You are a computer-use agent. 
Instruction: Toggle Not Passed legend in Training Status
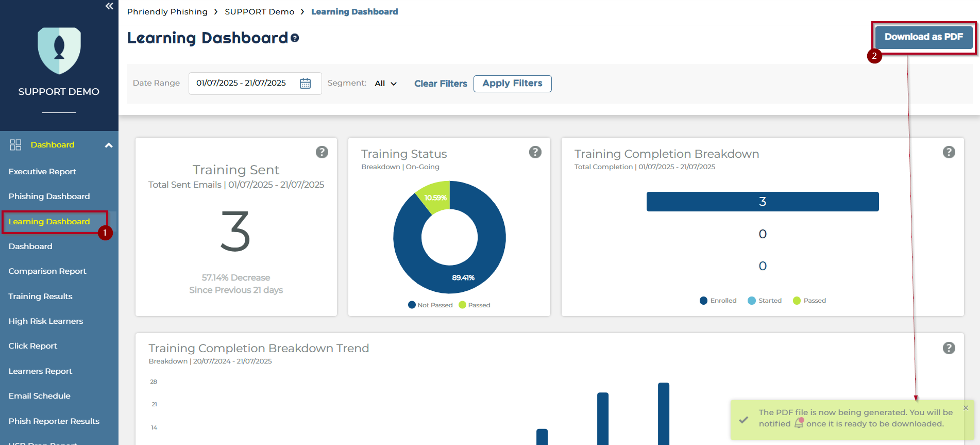click(x=430, y=305)
